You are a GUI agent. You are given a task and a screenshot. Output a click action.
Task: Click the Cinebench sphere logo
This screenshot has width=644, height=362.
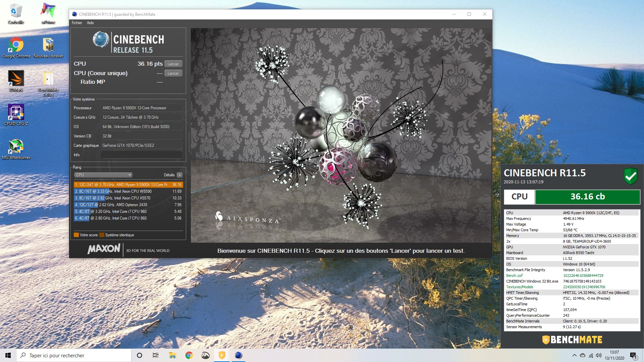click(x=101, y=40)
